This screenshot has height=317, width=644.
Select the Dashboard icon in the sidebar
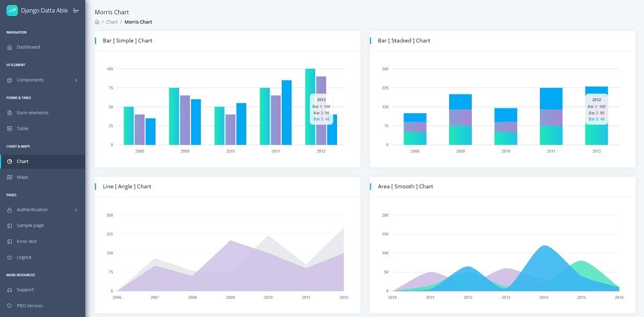point(9,47)
